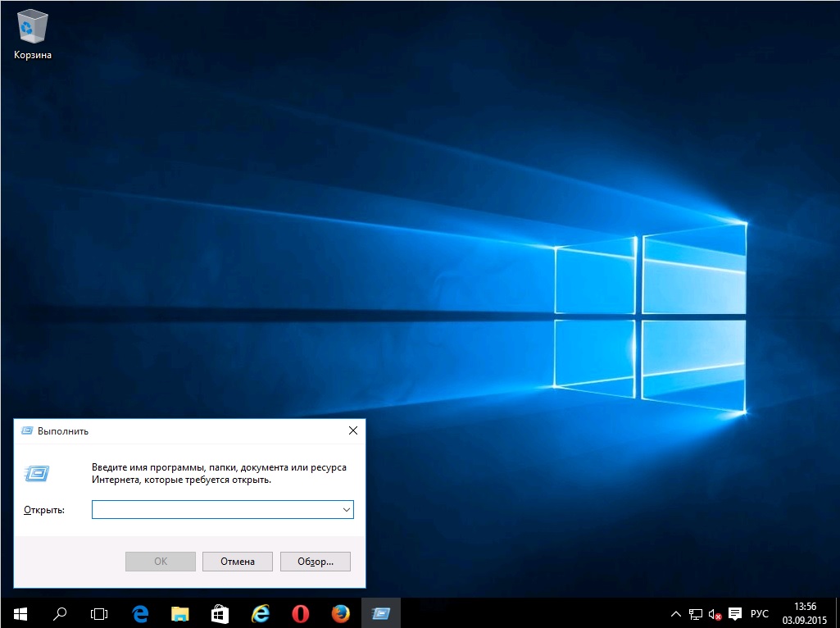This screenshot has width=840, height=628.
Task: Click inside the Открыть input field
Action: tap(222, 510)
